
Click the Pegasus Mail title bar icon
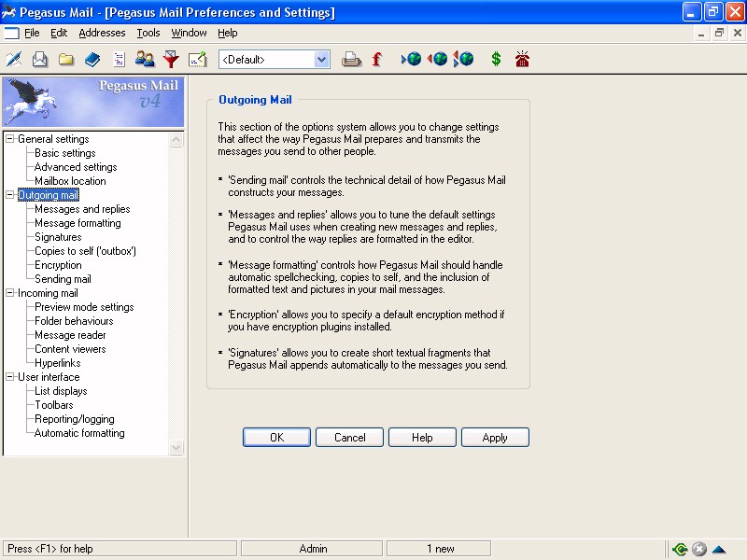(8, 12)
